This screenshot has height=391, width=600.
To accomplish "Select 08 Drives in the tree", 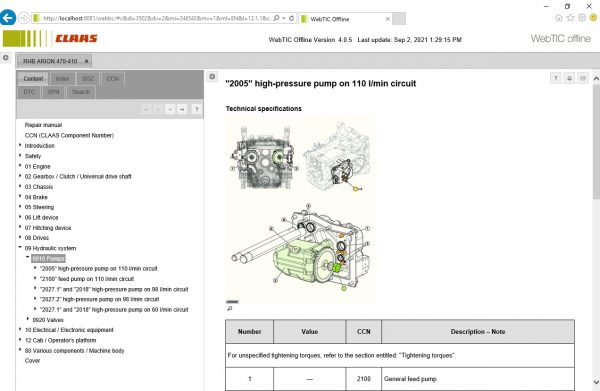I will 37,238.
